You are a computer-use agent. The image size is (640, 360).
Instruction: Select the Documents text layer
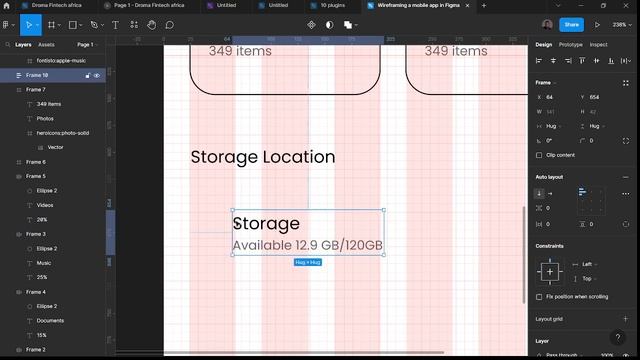coord(50,320)
